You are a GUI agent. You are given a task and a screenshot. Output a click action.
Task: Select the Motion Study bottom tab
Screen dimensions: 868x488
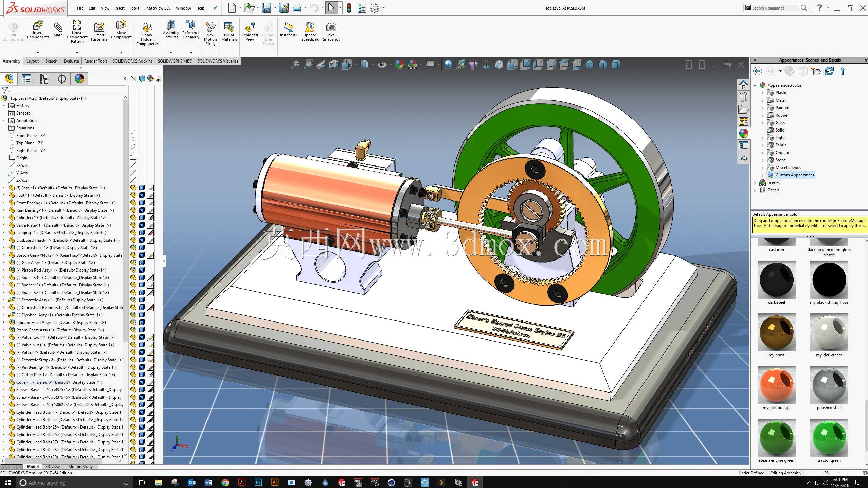tap(80, 467)
